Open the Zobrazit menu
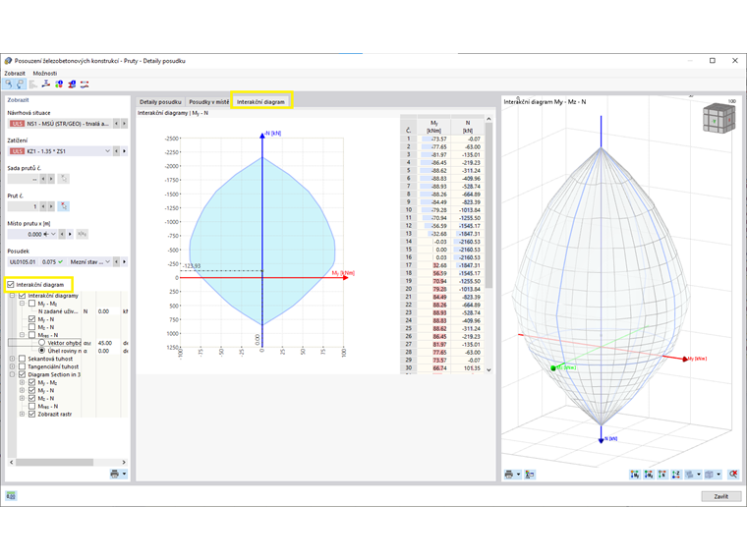747x560 pixels. [x=15, y=74]
